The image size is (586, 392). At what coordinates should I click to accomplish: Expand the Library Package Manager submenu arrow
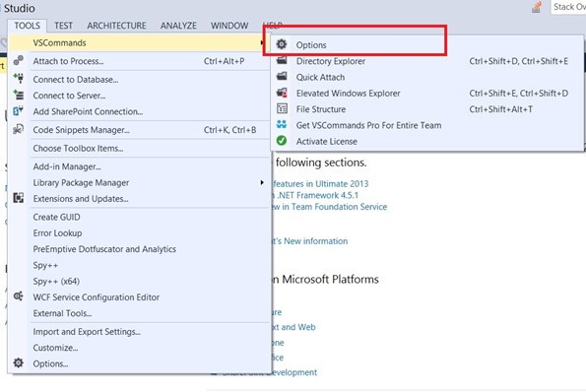point(262,183)
